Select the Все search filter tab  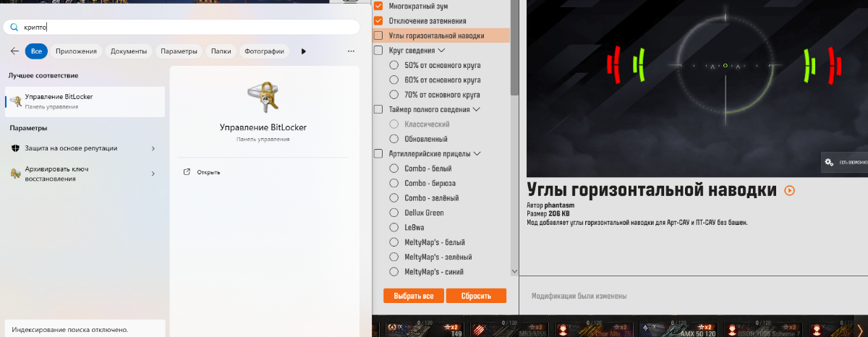coord(35,51)
